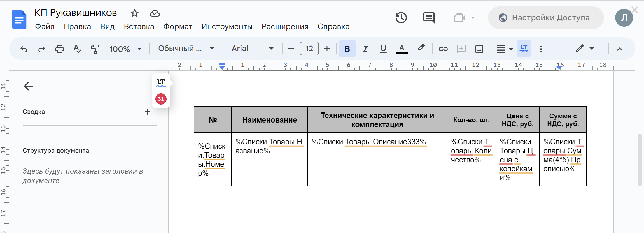The height and width of the screenshot is (233, 644).
Task: Click the font size 12 field
Action: pyautogui.click(x=309, y=49)
